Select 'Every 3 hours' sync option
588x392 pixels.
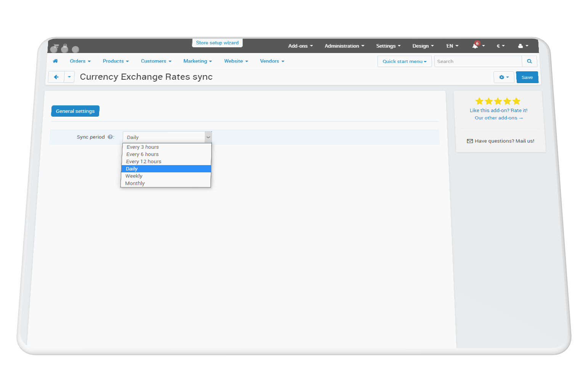click(x=143, y=147)
